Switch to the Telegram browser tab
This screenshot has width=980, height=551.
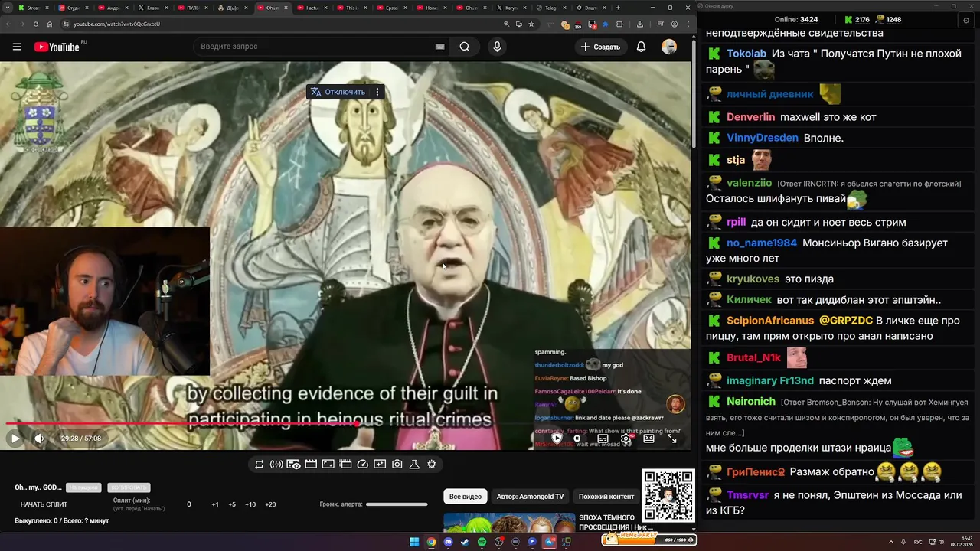[x=552, y=8]
